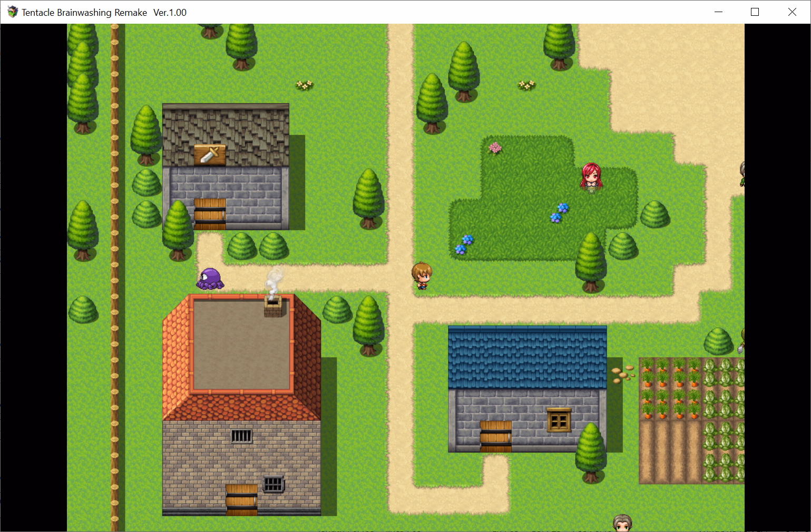Click the weapon shop wooden door

pos(210,214)
